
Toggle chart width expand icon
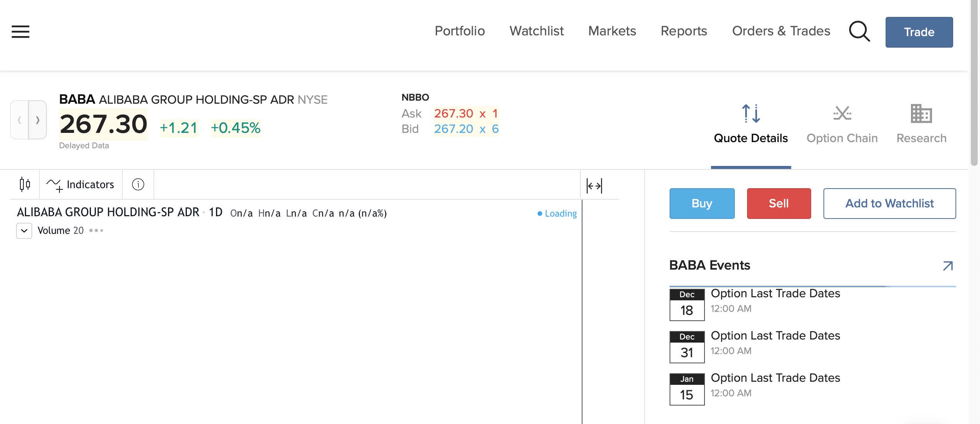(594, 186)
